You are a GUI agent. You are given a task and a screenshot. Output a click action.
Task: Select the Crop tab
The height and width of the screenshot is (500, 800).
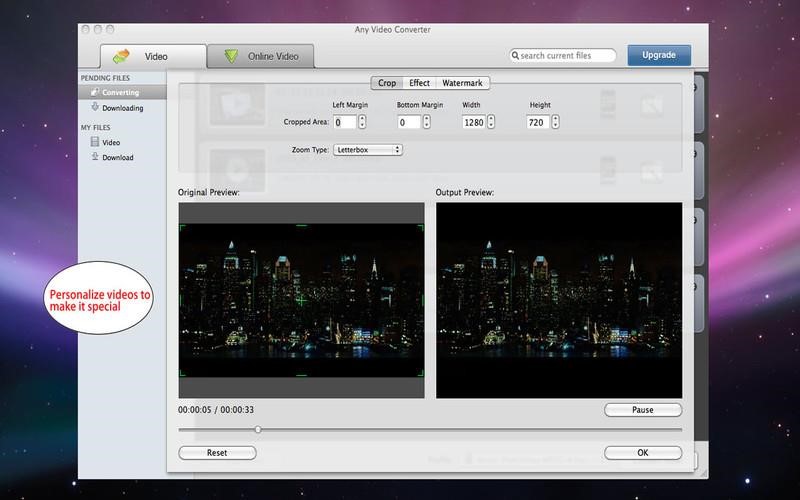coord(386,83)
